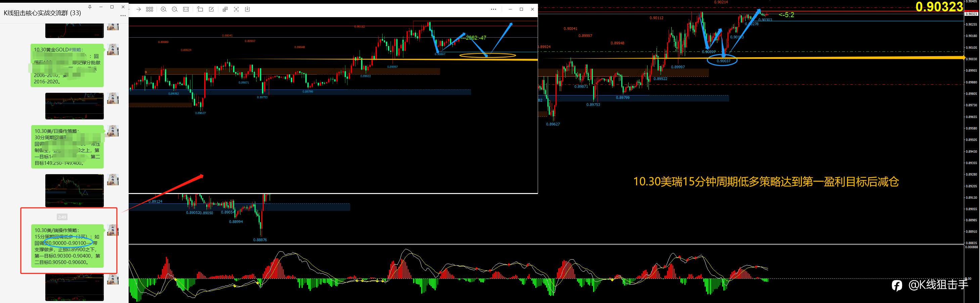Open edit tool for the image
The width and height of the screenshot is (980, 303).
pos(211,9)
